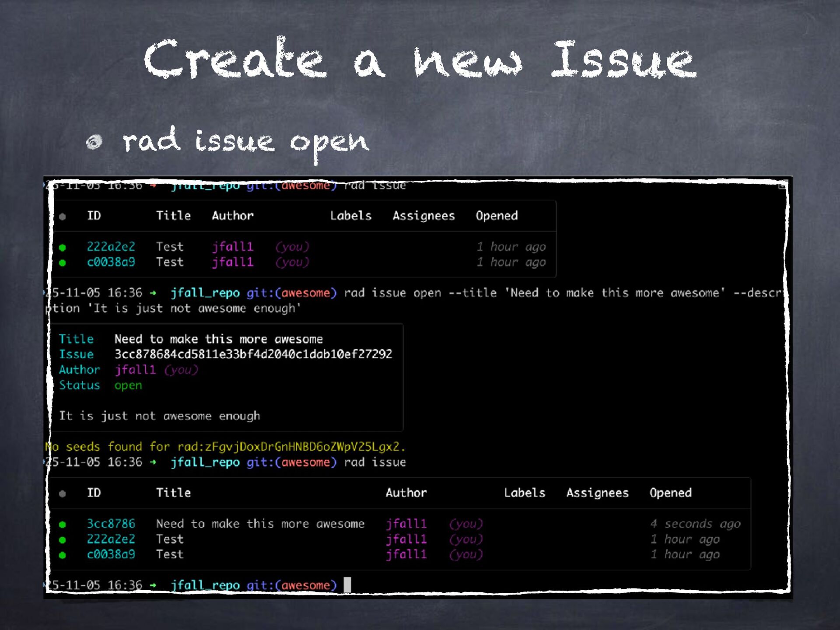Click the terminal cursor block at the last prompt
This screenshot has height=630, width=840.
tap(347, 584)
